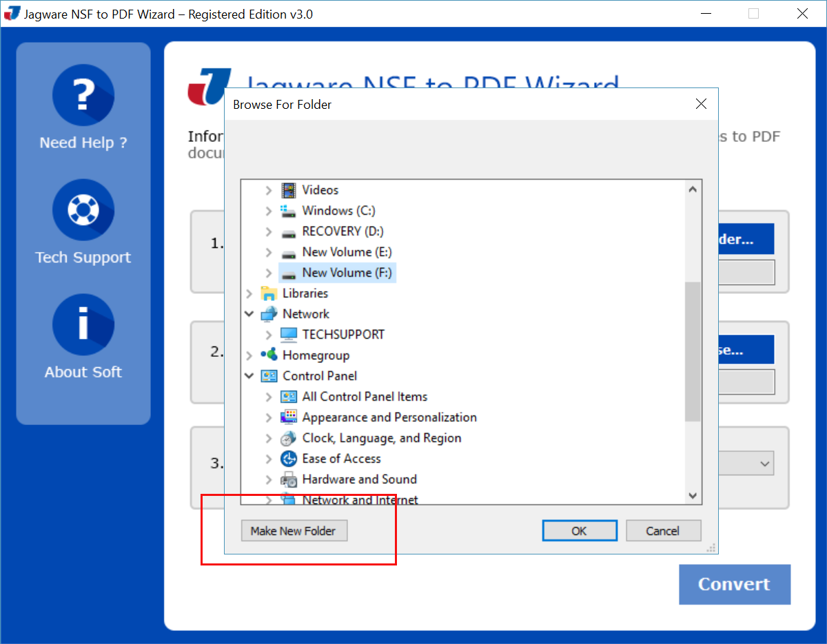Expand the Ease of Access node
The width and height of the screenshot is (827, 644).
269,459
